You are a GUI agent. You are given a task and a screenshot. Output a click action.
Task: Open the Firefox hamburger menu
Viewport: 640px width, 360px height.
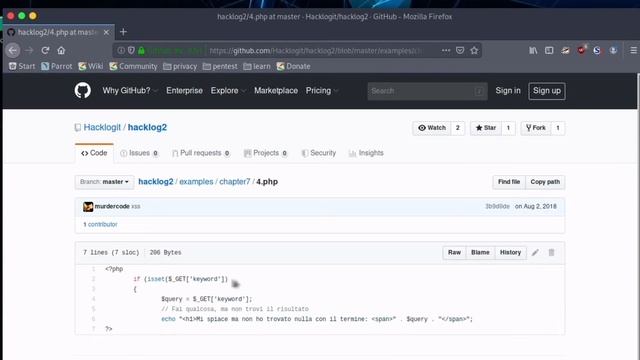coord(633,51)
